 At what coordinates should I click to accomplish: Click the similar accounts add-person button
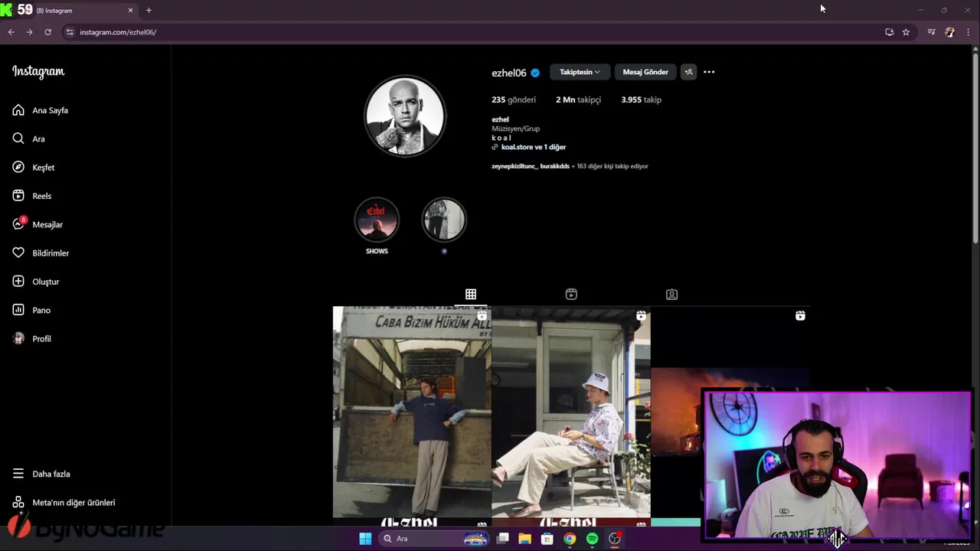click(x=688, y=72)
